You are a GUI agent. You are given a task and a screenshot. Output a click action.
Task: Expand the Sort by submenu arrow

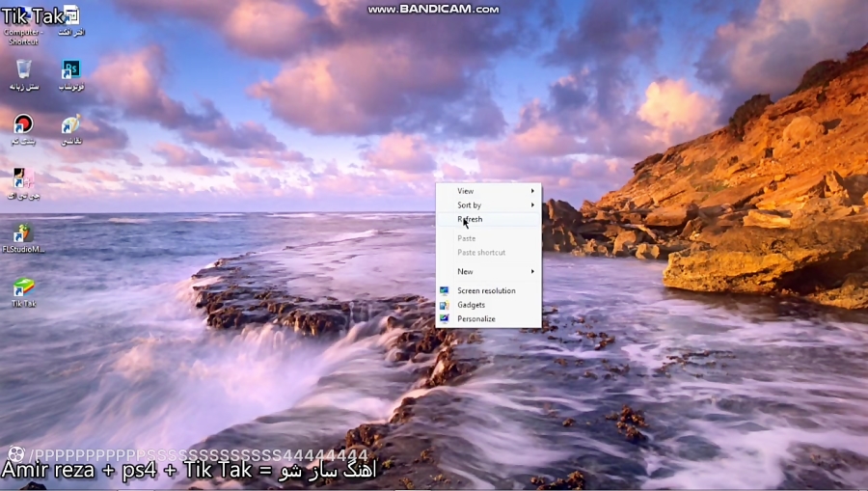(x=532, y=205)
